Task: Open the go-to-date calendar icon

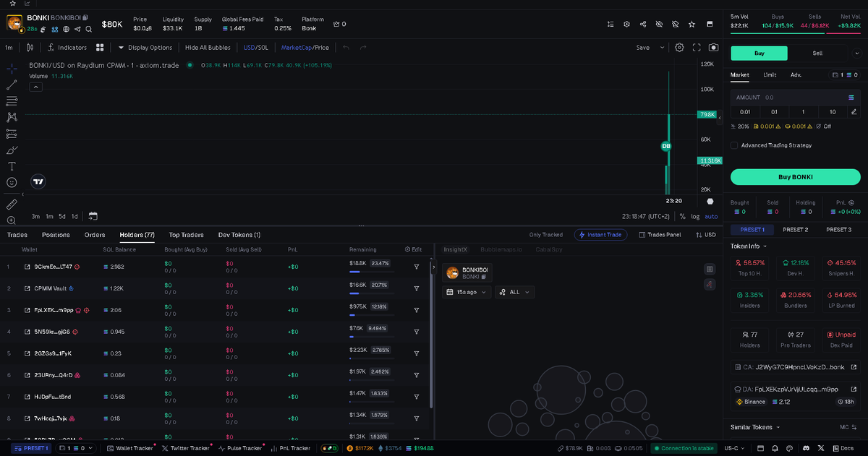Action: [x=93, y=216]
